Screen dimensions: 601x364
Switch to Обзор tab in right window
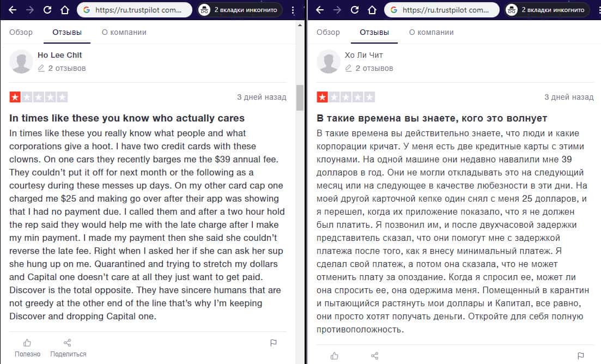pos(328,32)
